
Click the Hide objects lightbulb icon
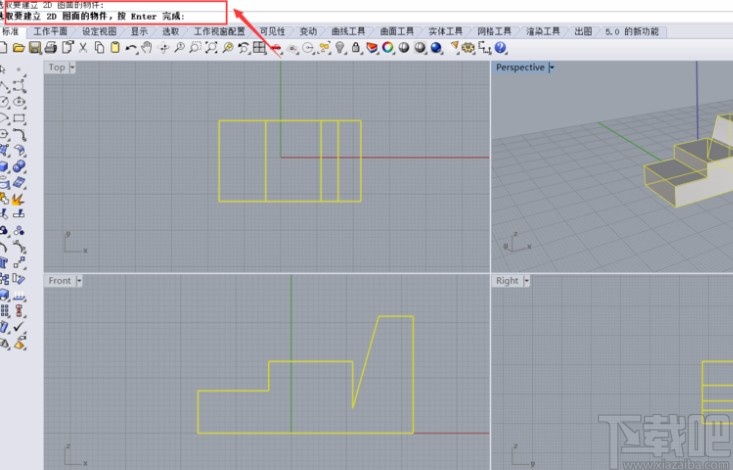[x=340, y=48]
